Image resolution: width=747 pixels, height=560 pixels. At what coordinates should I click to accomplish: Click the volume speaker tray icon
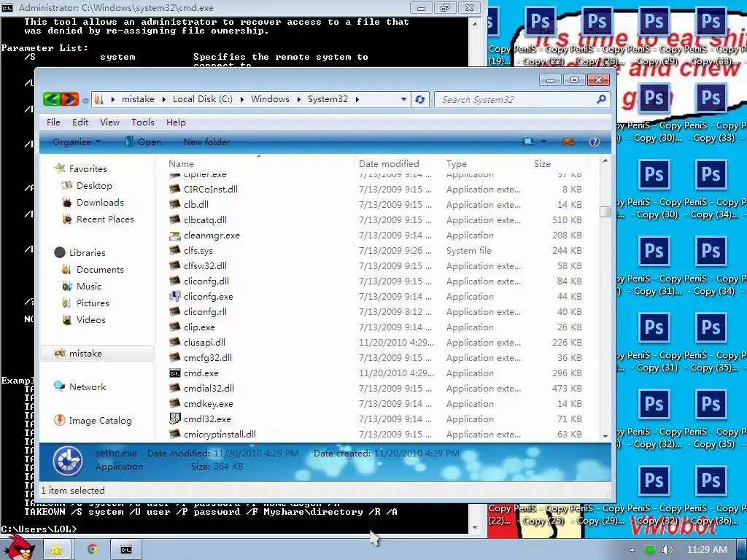pyautogui.click(x=667, y=550)
